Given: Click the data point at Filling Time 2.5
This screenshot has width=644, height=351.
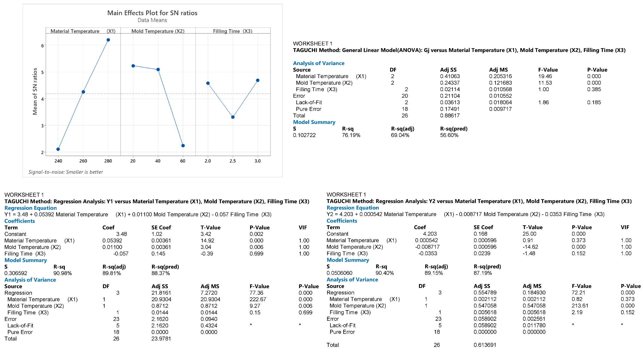Looking at the screenshot, I should pyautogui.click(x=233, y=117).
